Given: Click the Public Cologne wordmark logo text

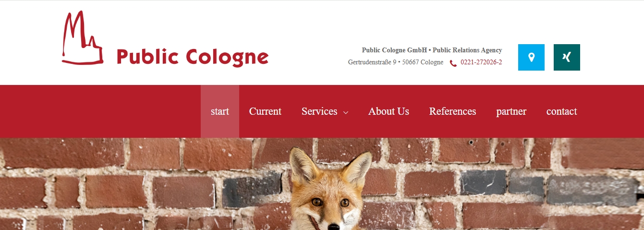Looking at the screenshot, I should 192,57.
